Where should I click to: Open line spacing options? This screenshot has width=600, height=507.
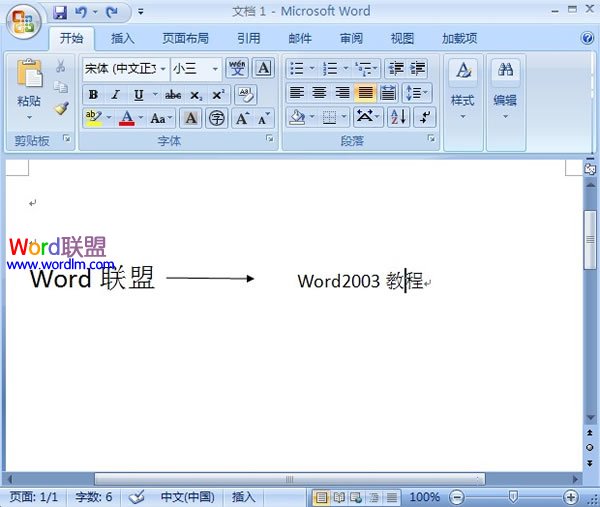pos(417,93)
